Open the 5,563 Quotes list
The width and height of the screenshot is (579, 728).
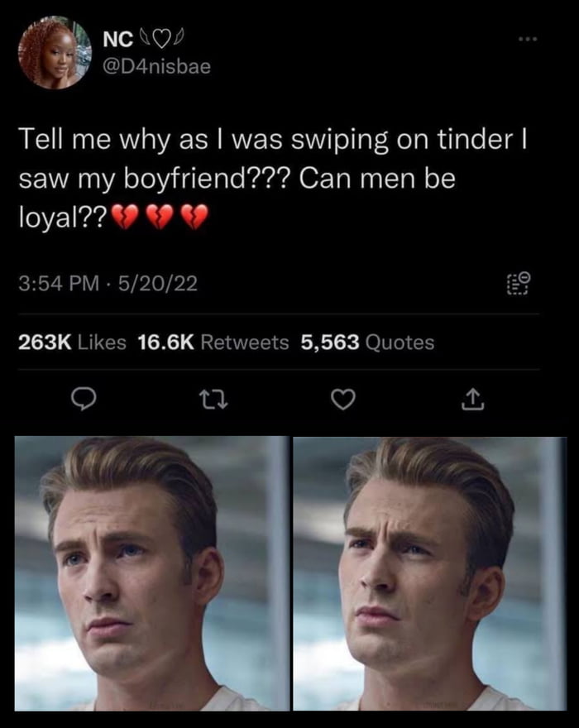(x=367, y=342)
